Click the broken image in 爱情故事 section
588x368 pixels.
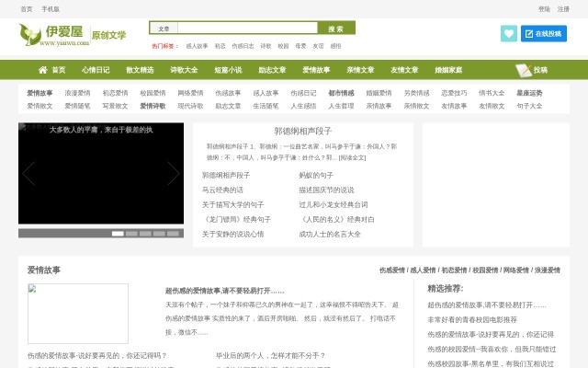78,313
